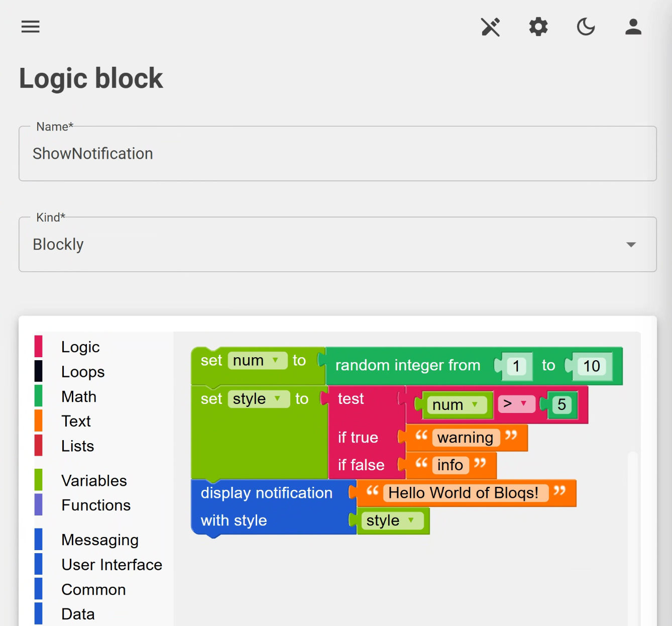The image size is (672, 626).
Task: Edit the warning text string
Action: [465, 438]
